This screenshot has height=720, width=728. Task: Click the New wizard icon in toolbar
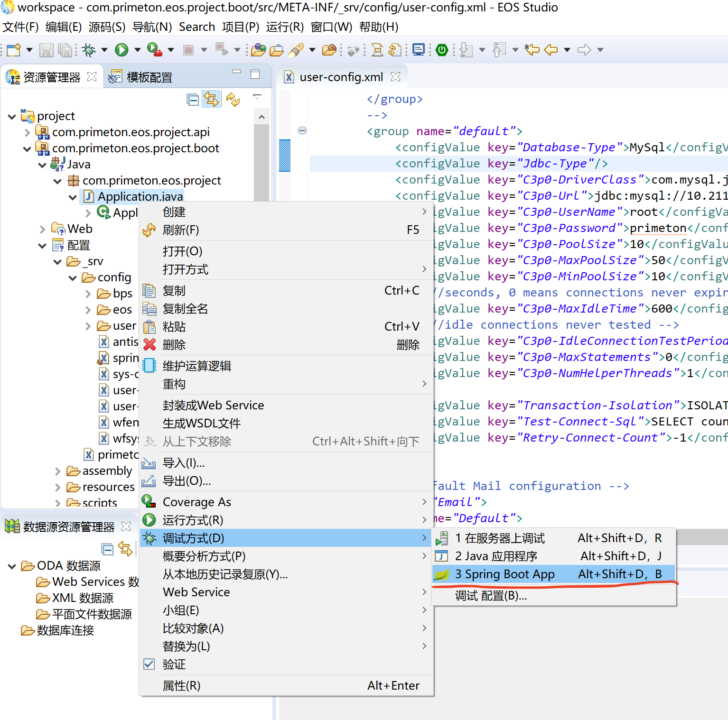coord(13,50)
